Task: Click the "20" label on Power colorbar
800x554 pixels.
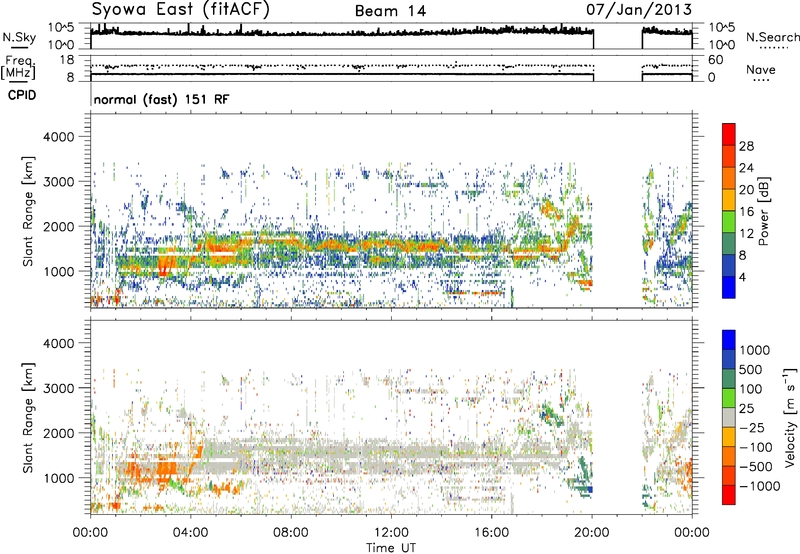Action: (x=746, y=190)
